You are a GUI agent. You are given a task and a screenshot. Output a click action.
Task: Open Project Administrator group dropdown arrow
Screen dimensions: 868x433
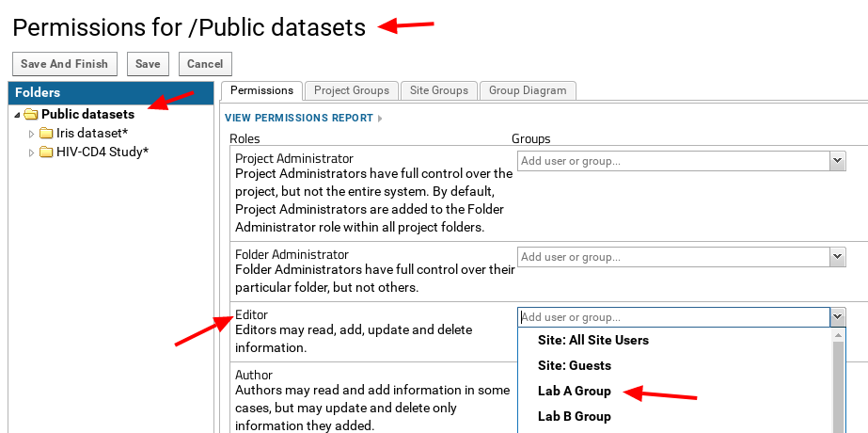click(838, 161)
